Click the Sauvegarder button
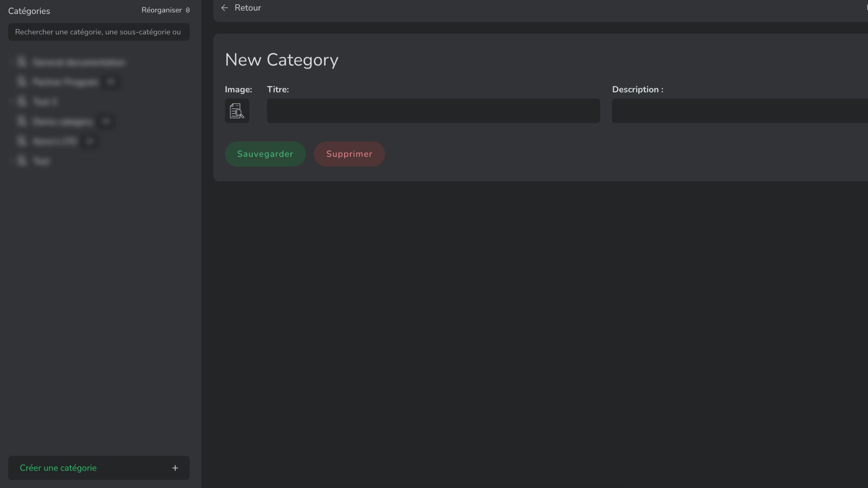Viewport: 868px width, 488px height. 264,153
